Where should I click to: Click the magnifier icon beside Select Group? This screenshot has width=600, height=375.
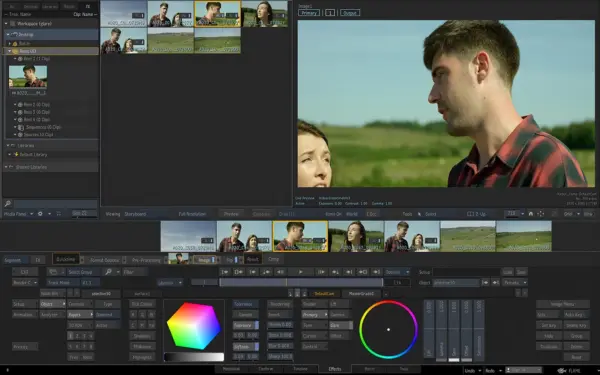108,272
